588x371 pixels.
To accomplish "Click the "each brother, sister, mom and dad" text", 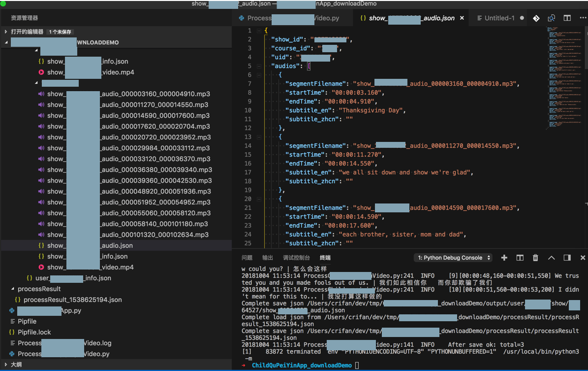I will pos(402,235).
